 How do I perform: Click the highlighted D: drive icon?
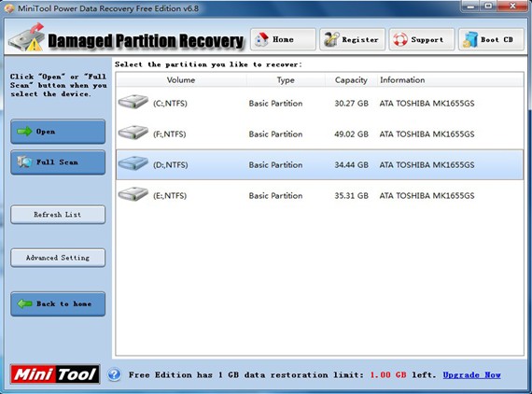[133, 163]
